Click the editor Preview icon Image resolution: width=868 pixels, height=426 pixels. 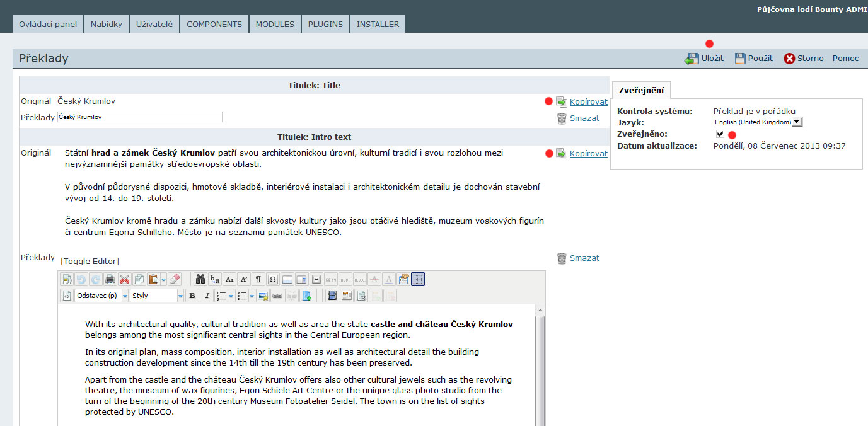coord(67,279)
